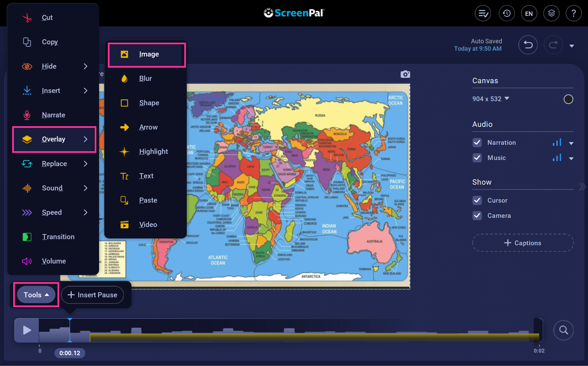Expand the Insert submenu
This screenshot has height=366, width=588.
point(86,91)
